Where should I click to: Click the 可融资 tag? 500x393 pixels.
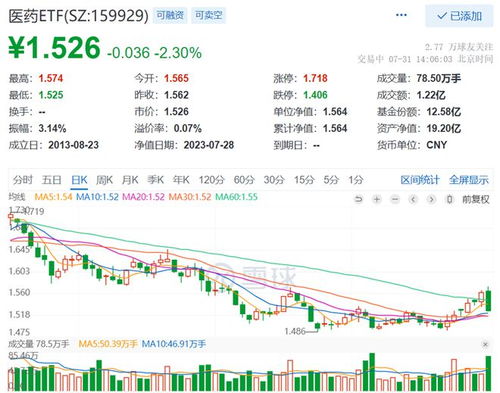coord(170,15)
